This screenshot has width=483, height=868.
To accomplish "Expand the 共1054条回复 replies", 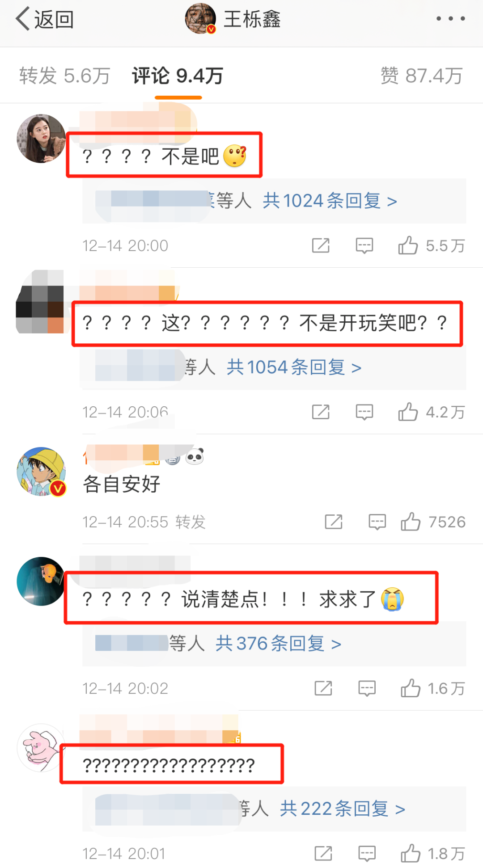I will pos(294,367).
